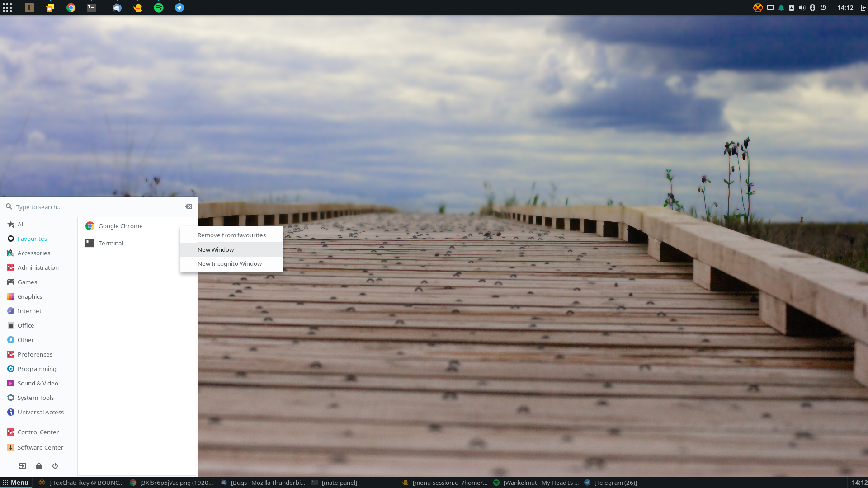Screen dimensions: 868x488
Task: Launch Software Center from top panel
Action: pos(29,8)
